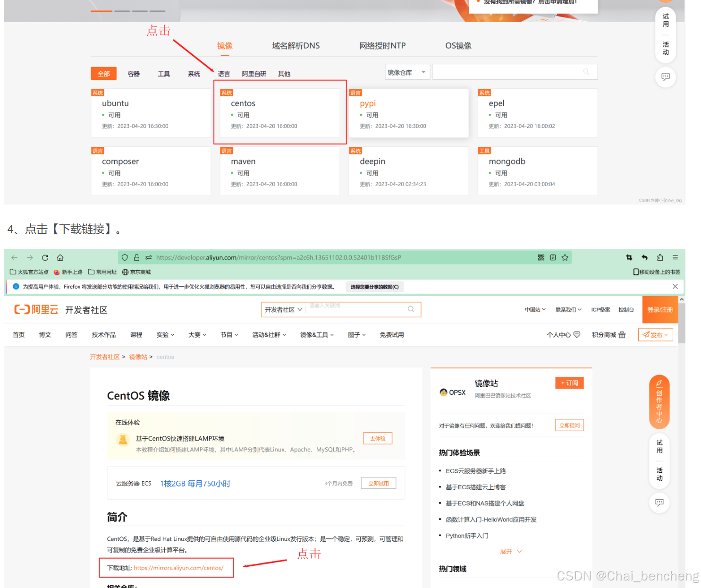
Task: Click the 个人中心 badge icon
Action: (x=577, y=335)
